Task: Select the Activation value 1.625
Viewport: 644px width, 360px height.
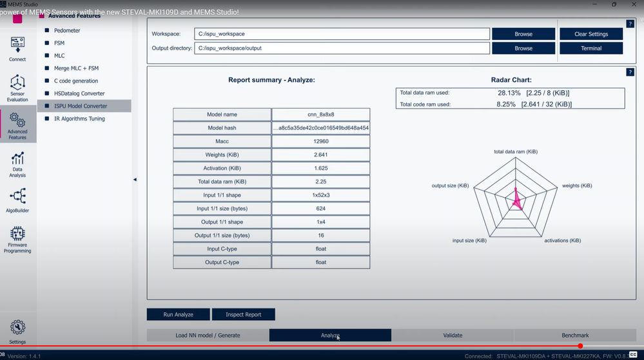Action: point(321,168)
